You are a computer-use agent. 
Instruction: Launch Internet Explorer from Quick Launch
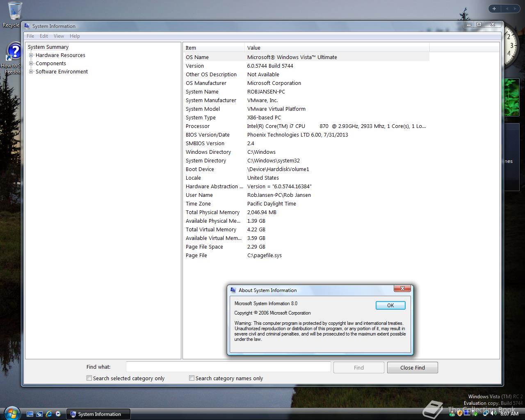(49, 414)
